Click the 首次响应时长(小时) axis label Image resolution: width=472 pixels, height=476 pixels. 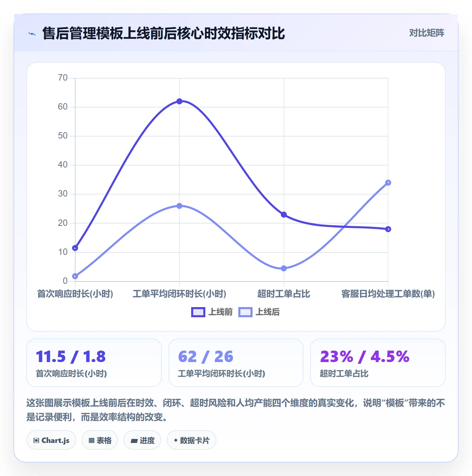[75, 294]
